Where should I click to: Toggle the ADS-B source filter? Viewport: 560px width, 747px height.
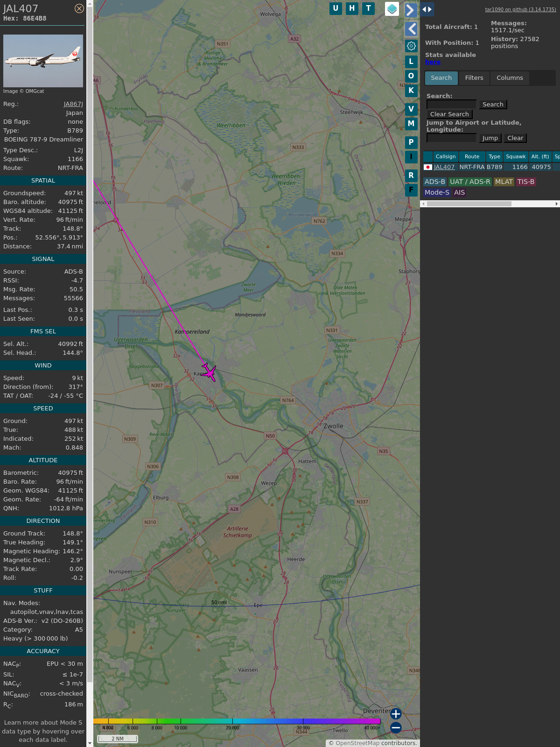[x=435, y=182]
